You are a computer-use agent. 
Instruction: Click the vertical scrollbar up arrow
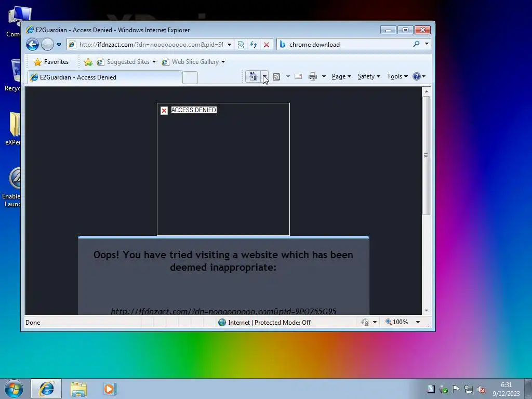(x=427, y=91)
